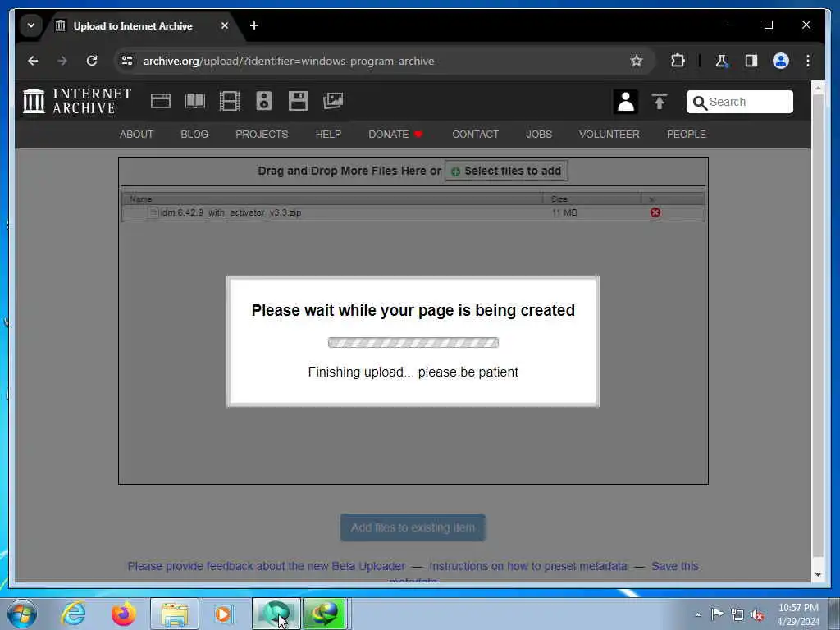Open the Audio speaker icon

[x=264, y=101]
